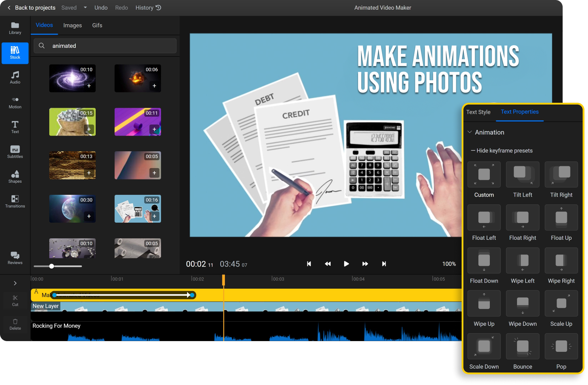Open the Subtitles panel
Viewport: 588px width, 385px height.
click(15, 152)
